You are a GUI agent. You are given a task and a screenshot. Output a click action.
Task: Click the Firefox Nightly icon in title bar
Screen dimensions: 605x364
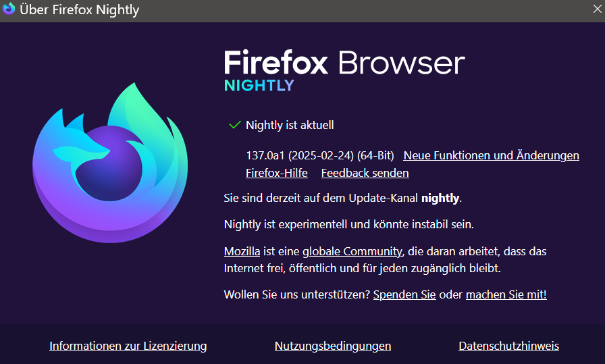pyautogui.click(x=9, y=9)
